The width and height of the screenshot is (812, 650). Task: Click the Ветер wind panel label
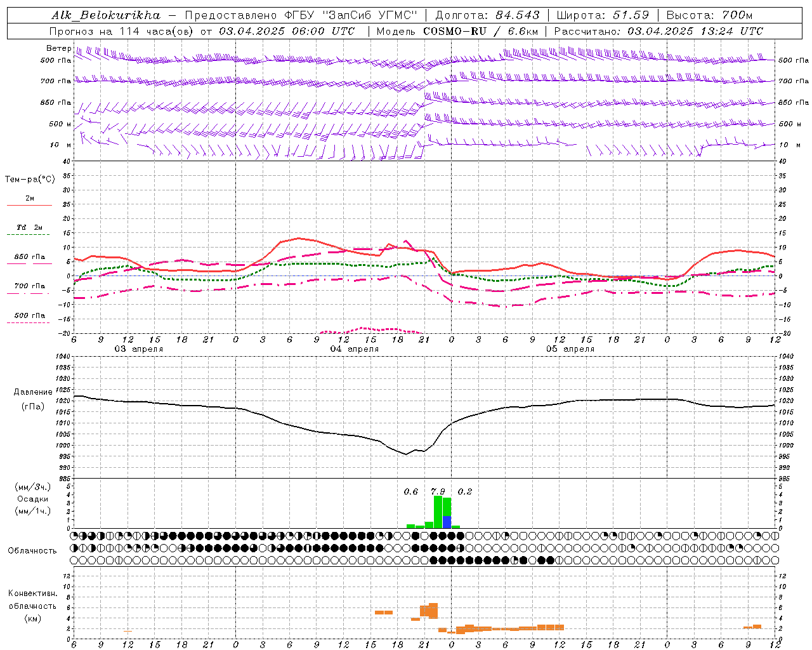tap(58, 48)
